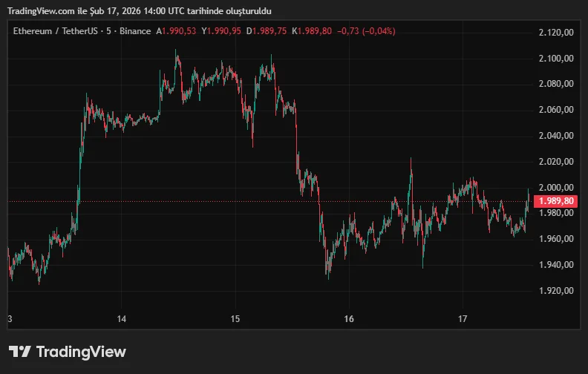Click the 2.120,00 top price axis label
Image resolution: width=588 pixels, height=374 pixels.
coord(556,32)
